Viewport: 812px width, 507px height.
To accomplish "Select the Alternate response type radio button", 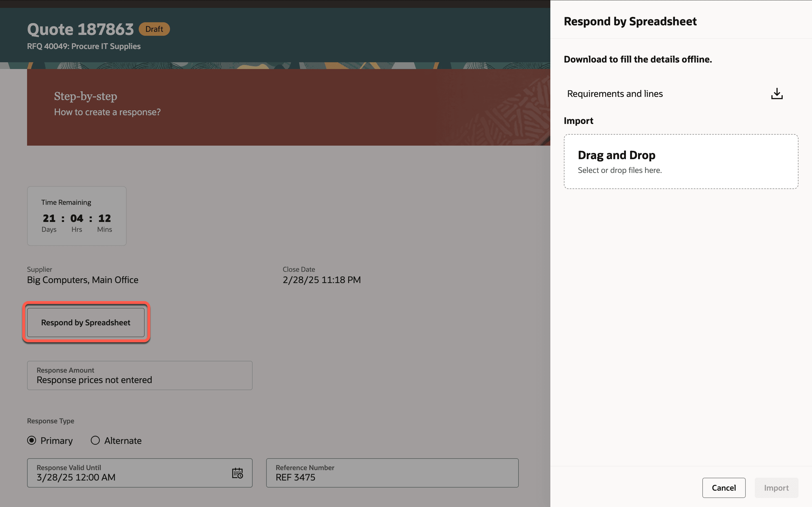I will pyautogui.click(x=95, y=440).
